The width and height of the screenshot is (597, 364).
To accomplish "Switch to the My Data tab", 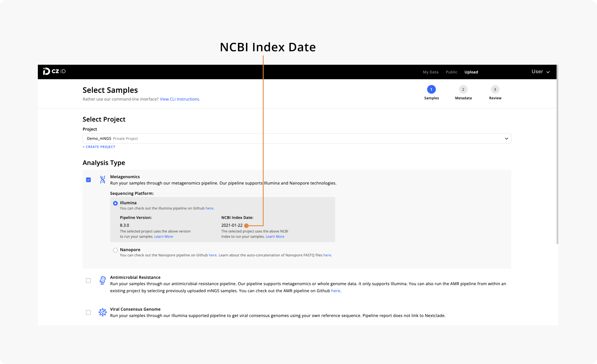I will pyautogui.click(x=430, y=72).
